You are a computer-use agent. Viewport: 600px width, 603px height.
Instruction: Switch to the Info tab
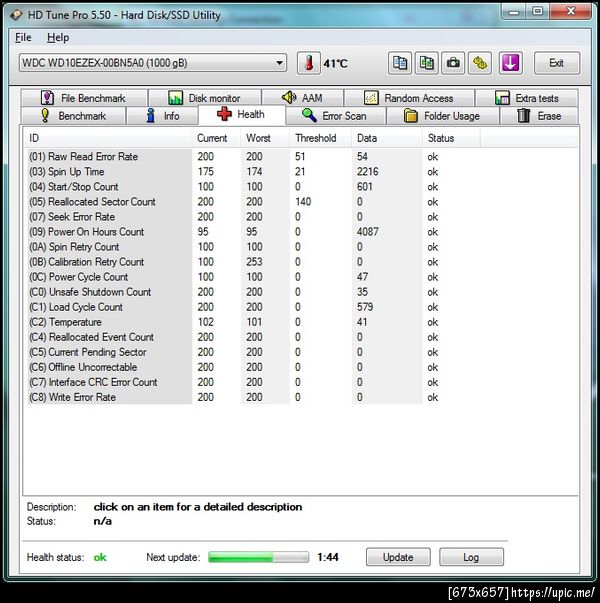pyautogui.click(x=162, y=116)
